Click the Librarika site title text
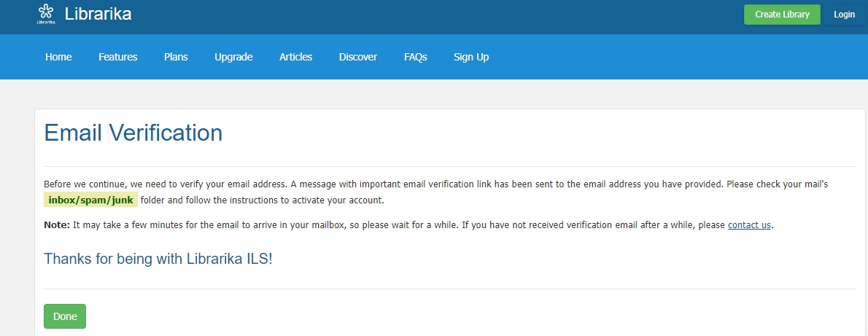 click(98, 14)
